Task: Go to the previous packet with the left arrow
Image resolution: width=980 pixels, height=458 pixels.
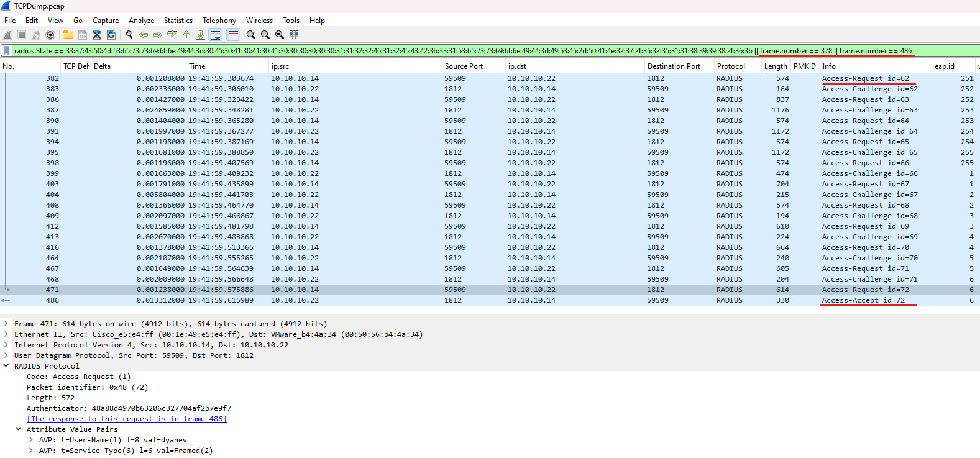Action: pyautogui.click(x=144, y=35)
